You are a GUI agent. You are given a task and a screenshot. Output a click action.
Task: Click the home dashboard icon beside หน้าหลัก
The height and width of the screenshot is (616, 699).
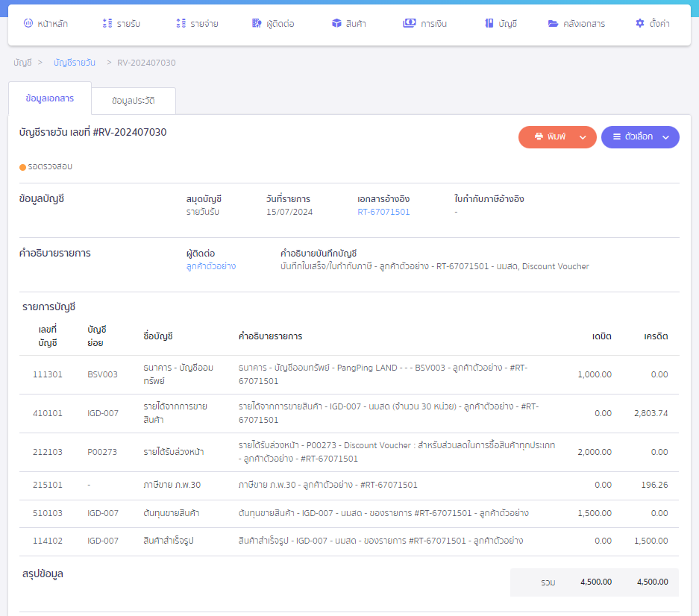pos(28,23)
